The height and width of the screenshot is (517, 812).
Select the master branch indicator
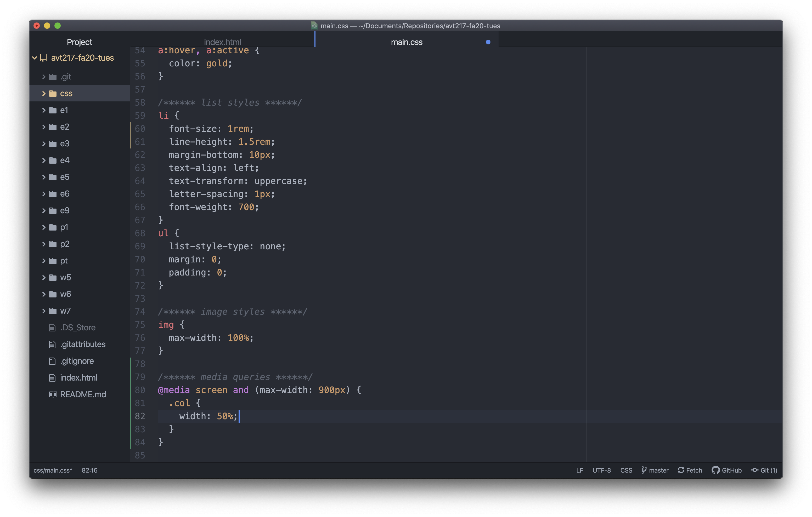654,470
